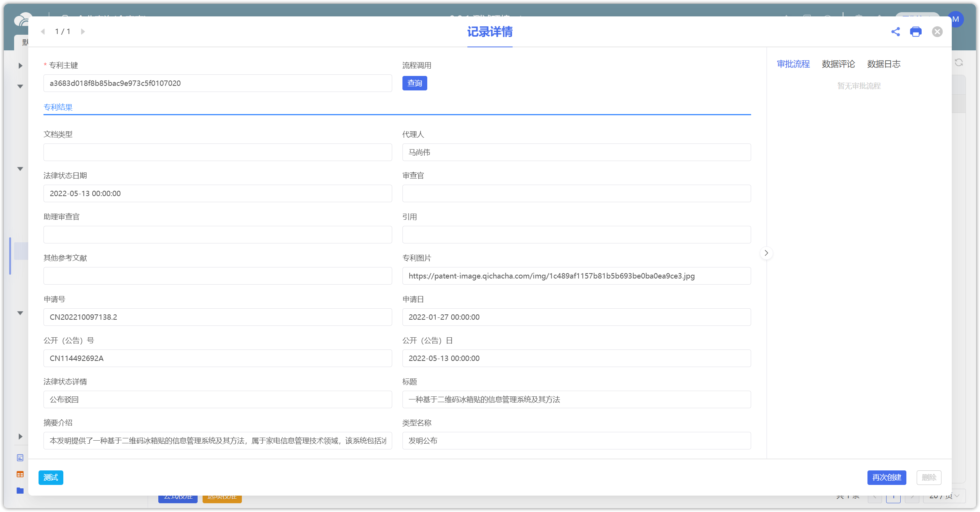
Task: Click the 删除 button
Action: 929,477
